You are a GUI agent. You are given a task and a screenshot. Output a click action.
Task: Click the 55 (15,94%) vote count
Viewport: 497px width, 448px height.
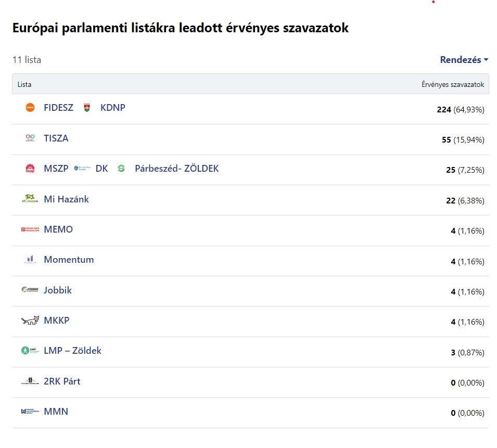[463, 140]
